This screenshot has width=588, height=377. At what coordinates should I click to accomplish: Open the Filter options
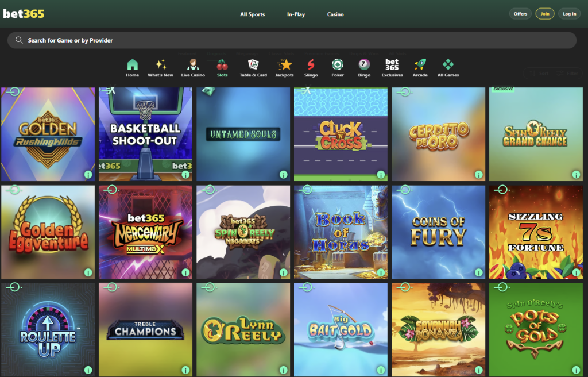point(567,73)
